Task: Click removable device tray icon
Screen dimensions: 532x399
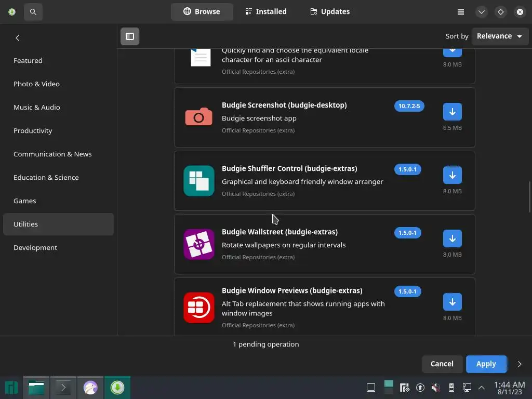Action: click(451, 388)
